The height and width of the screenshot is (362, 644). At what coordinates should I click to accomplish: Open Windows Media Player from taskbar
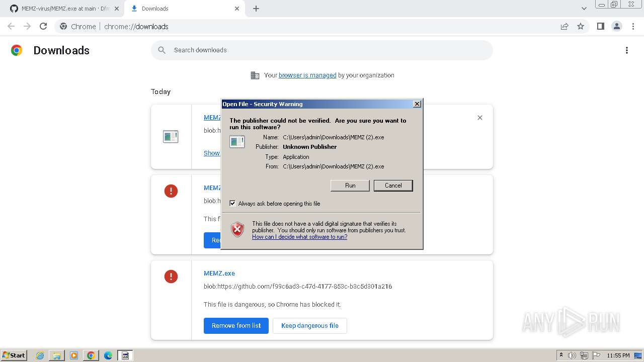point(74,355)
